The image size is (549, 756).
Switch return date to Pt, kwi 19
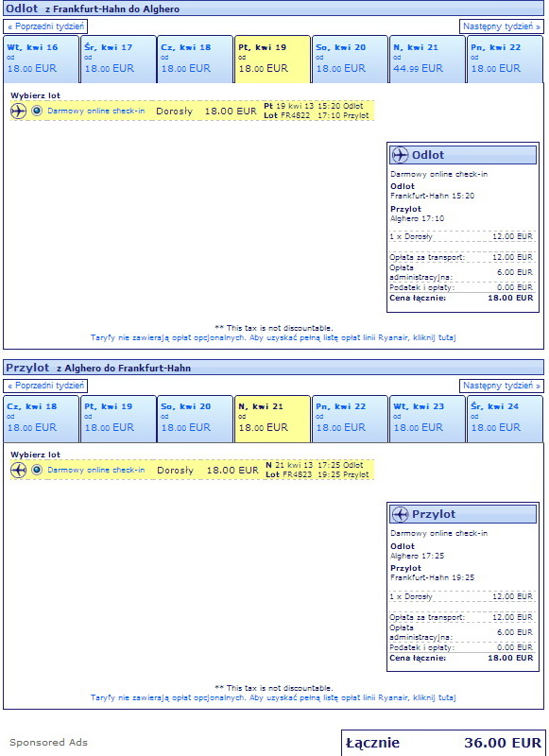(x=118, y=418)
